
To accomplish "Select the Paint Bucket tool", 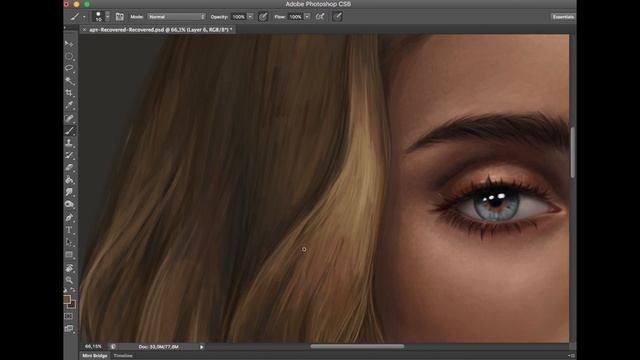I will pos(69,180).
